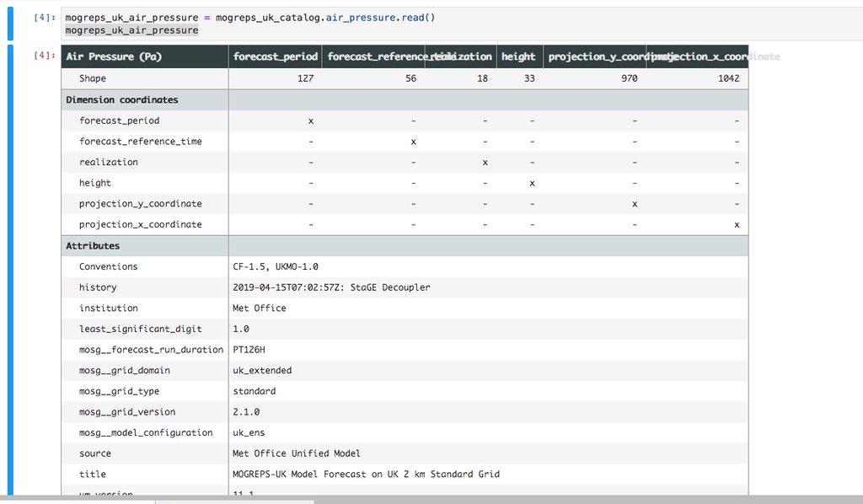The width and height of the screenshot is (863, 504).
Task: Click the output cell prompt [4]
Action: [x=44, y=56]
